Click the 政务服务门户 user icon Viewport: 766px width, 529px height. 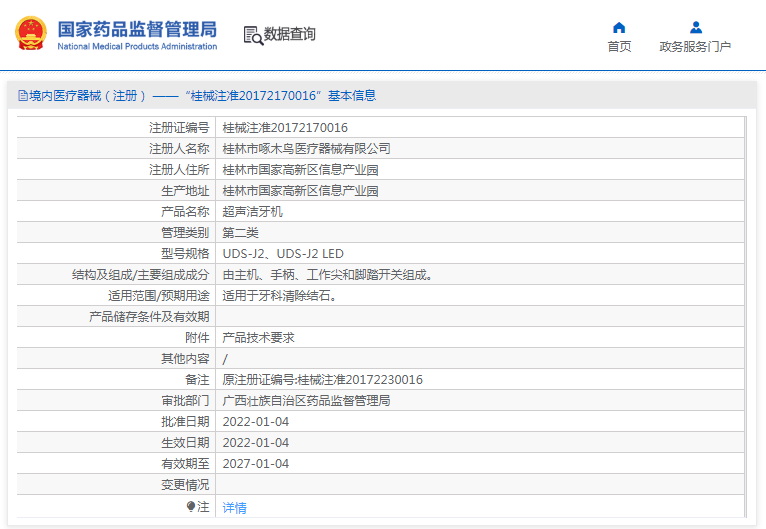tap(696, 27)
